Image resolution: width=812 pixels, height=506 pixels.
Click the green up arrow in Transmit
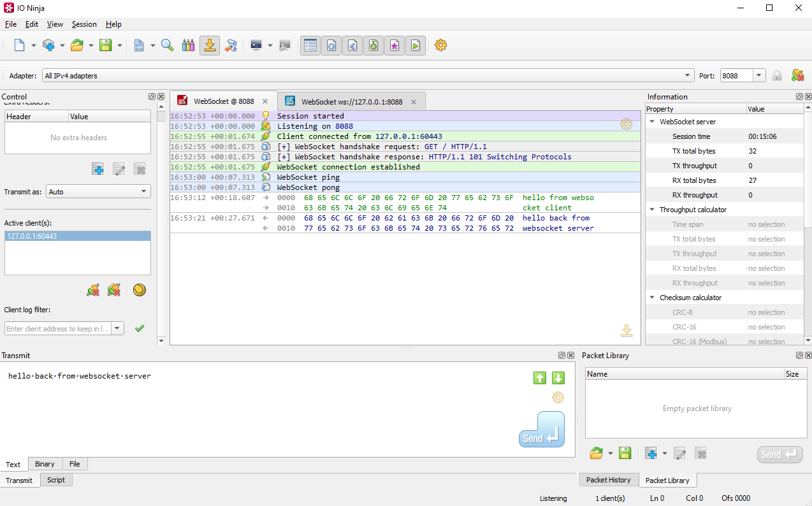pyautogui.click(x=540, y=378)
